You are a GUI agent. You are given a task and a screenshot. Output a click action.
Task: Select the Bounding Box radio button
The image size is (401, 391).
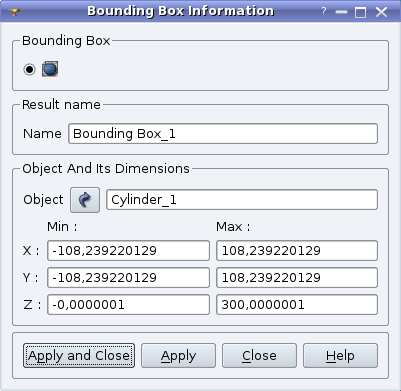[29, 69]
